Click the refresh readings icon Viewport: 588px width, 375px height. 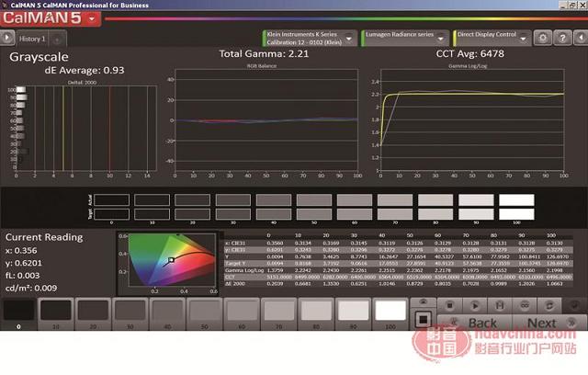point(549,306)
